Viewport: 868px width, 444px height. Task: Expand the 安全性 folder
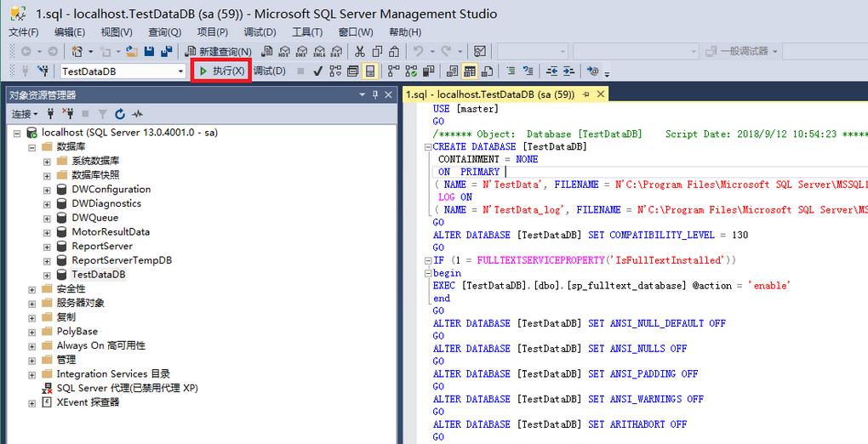click(32, 289)
